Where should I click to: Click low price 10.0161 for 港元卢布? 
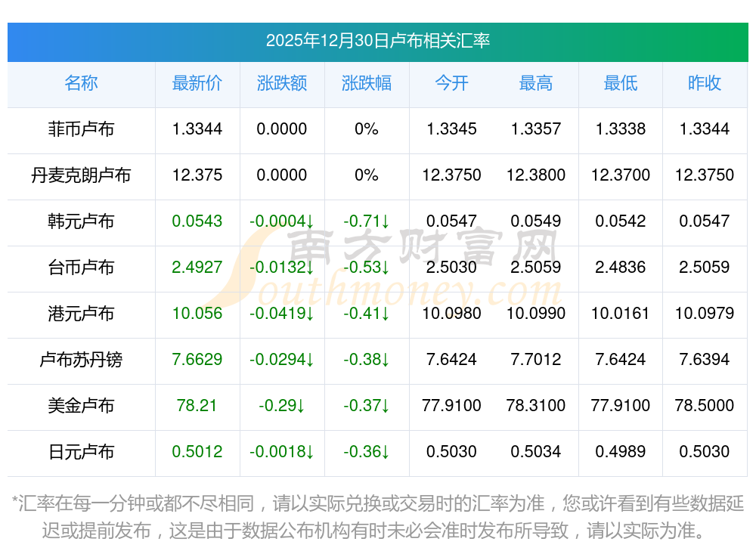click(621, 314)
